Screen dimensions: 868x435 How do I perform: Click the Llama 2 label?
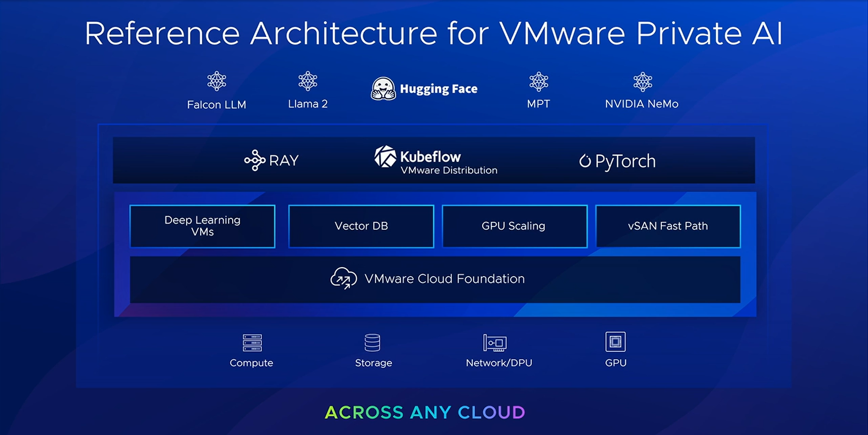coord(308,104)
